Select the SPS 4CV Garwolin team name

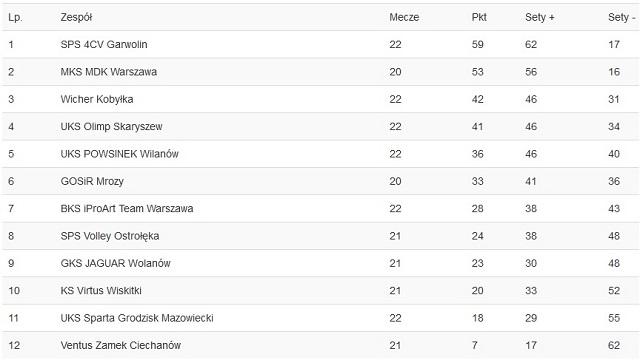point(104,44)
